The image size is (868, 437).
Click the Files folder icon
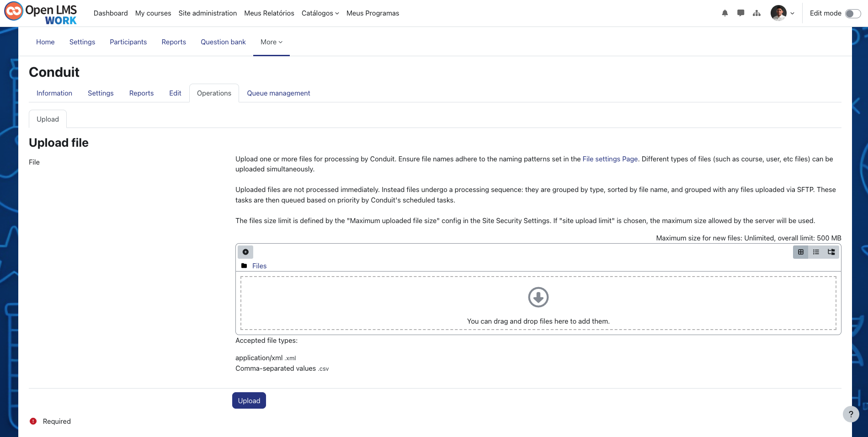(x=244, y=266)
